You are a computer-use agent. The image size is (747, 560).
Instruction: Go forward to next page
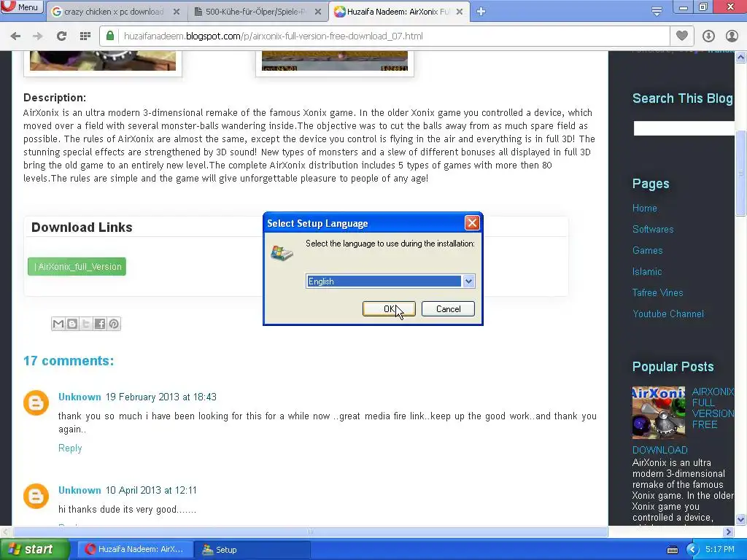tap(38, 36)
